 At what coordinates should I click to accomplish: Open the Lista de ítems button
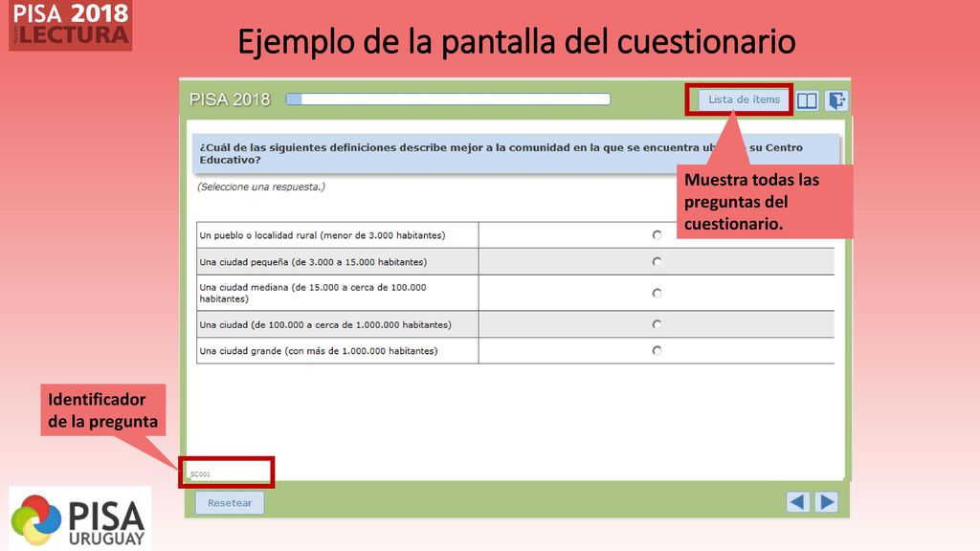[x=743, y=99]
